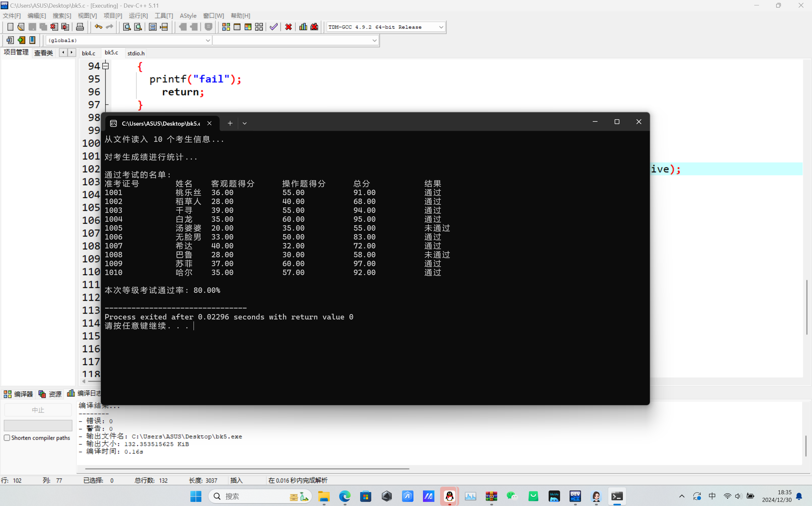Screen dimensions: 812x506
Task: Click the red X stop execution icon
Action: click(288, 27)
